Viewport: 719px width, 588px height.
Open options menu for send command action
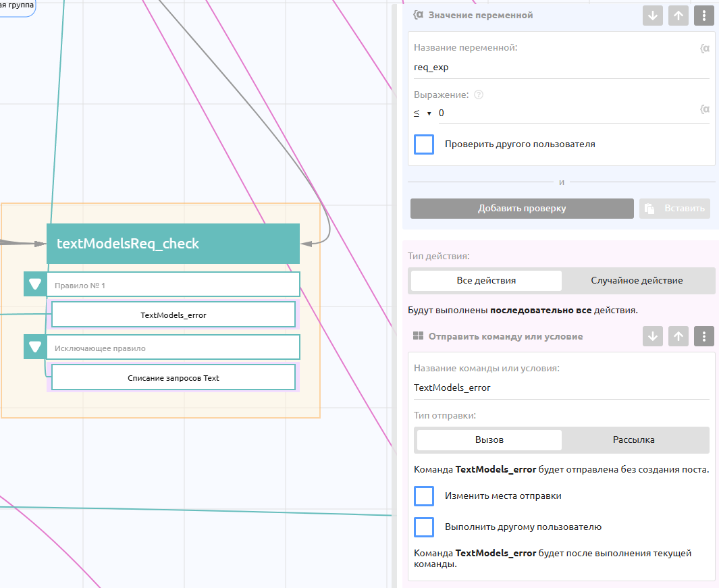pos(704,336)
